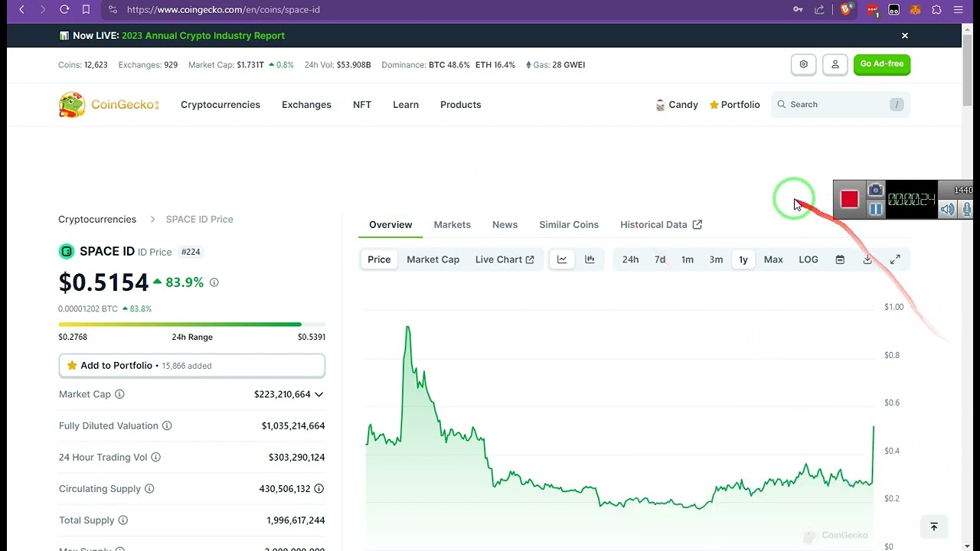Click info icon next to 24 Hour Trading Vol
980x551 pixels.
(155, 457)
